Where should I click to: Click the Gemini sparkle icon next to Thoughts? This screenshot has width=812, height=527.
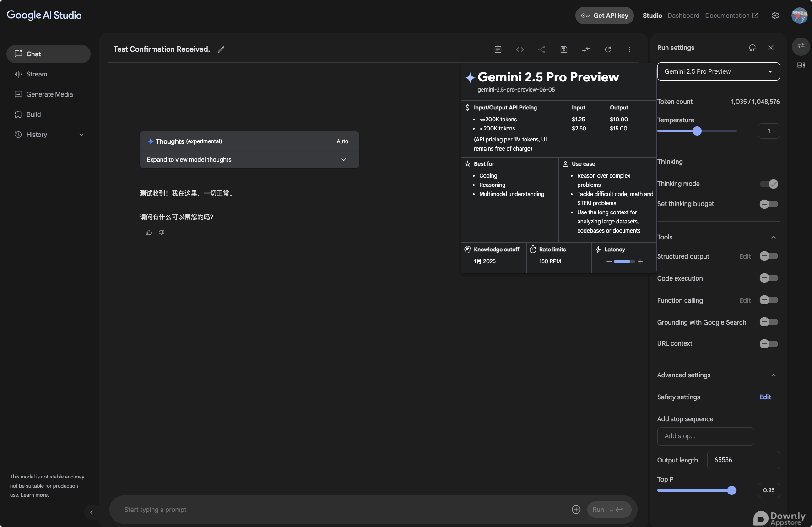coord(151,141)
